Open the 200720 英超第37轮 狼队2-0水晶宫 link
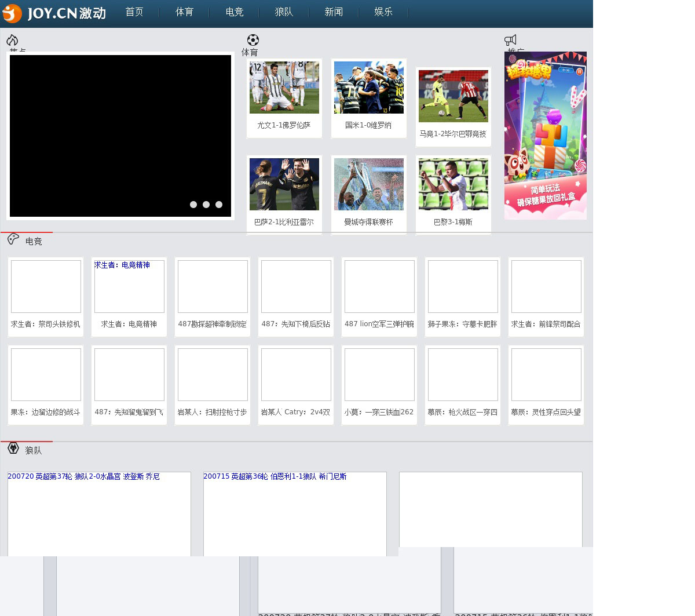Screen dimensions: 695x616 point(83,476)
